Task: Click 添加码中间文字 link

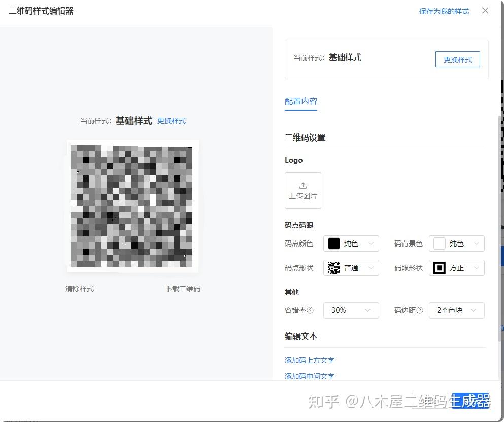Action: (310, 376)
